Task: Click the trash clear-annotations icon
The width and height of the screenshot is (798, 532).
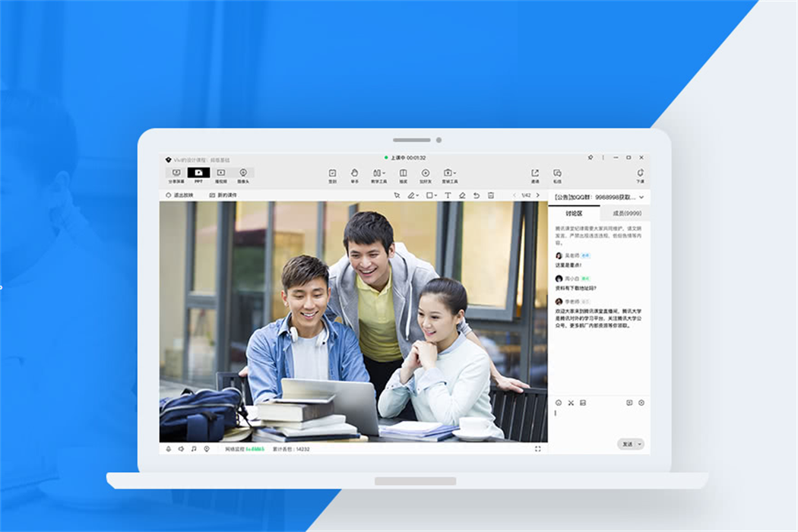Action: click(x=491, y=195)
